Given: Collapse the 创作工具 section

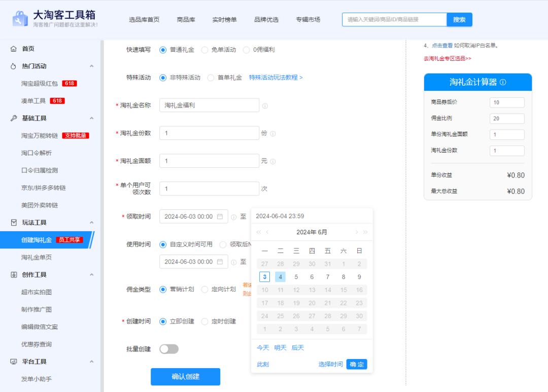Looking at the screenshot, I should click(x=91, y=275).
